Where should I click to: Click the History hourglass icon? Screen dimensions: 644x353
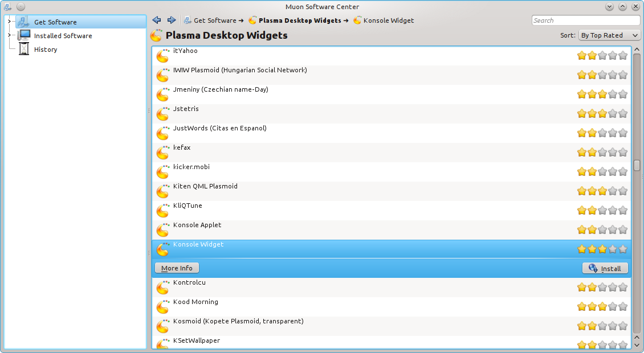25,49
